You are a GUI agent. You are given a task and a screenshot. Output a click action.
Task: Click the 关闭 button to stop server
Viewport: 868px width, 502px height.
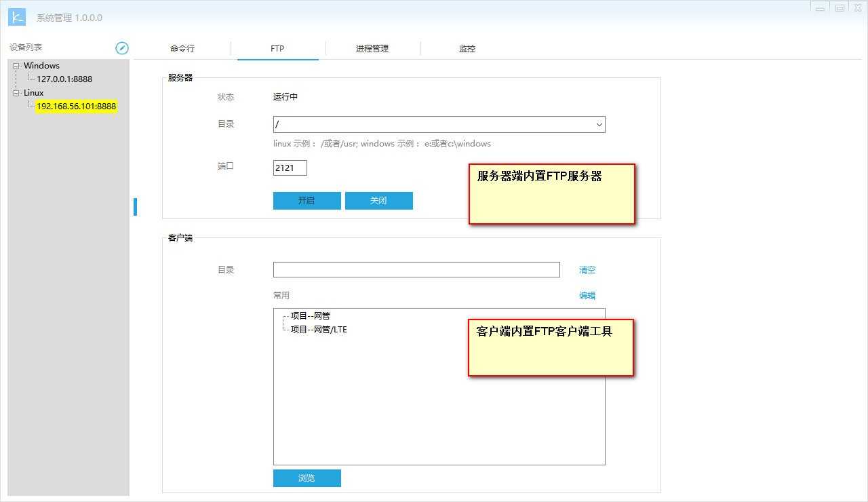(x=378, y=201)
